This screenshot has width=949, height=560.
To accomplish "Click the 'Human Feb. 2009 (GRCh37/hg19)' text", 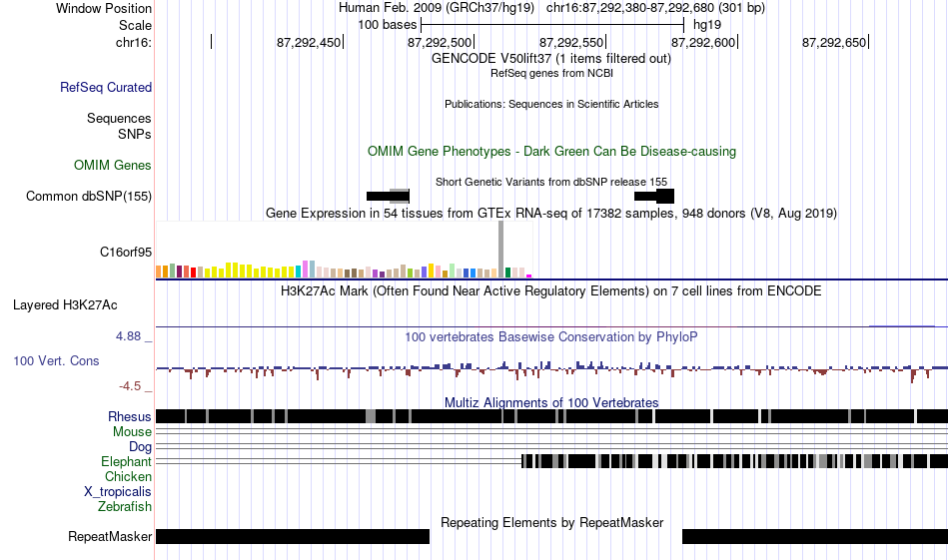I will coord(437,8).
